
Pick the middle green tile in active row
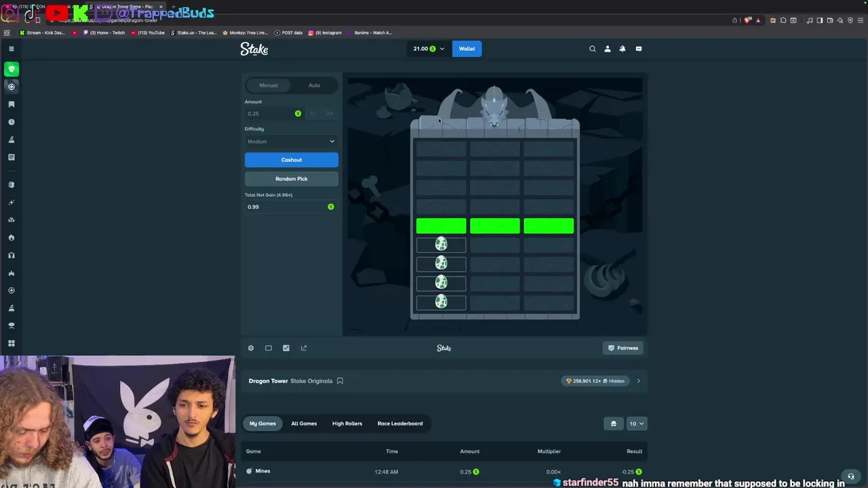pos(495,226)
